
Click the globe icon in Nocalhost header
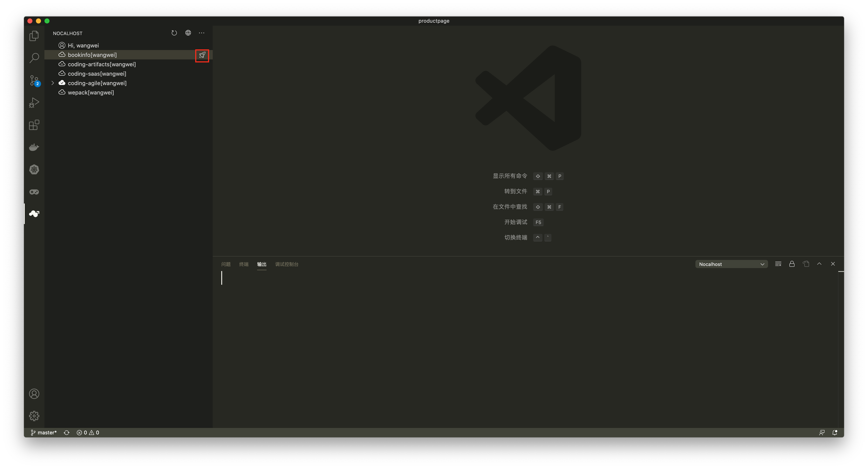point(188,33)
